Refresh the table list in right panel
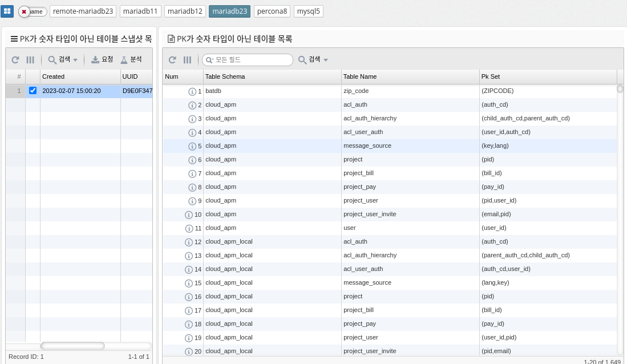This screenshot has height=364, width=627. pyautogui.click(x=172, y=60)
